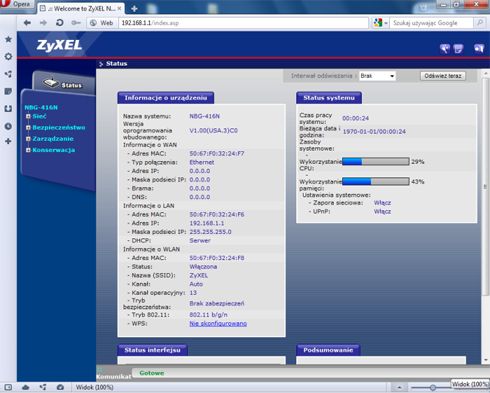
Task: Open the Sieć menu item
Action: tap(39, 116)
